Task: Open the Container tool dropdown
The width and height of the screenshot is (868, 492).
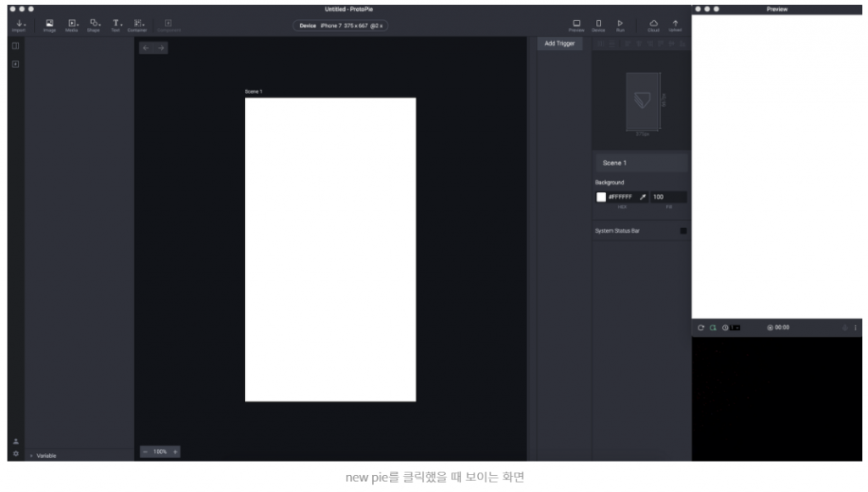Action: click(x=137, y=25)
